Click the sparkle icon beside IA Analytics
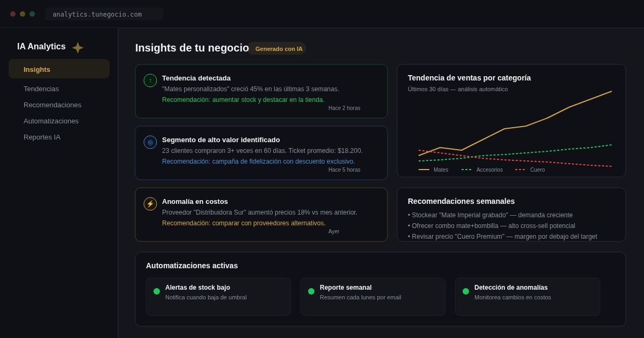 (78, 47)
